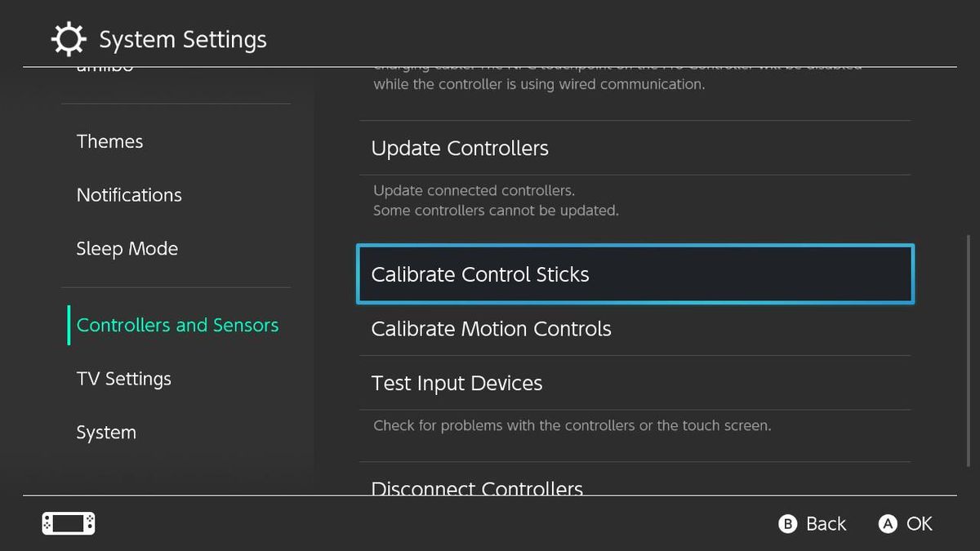Select Disconnect Controllers
980x551 pixels.
click(477, 487)
